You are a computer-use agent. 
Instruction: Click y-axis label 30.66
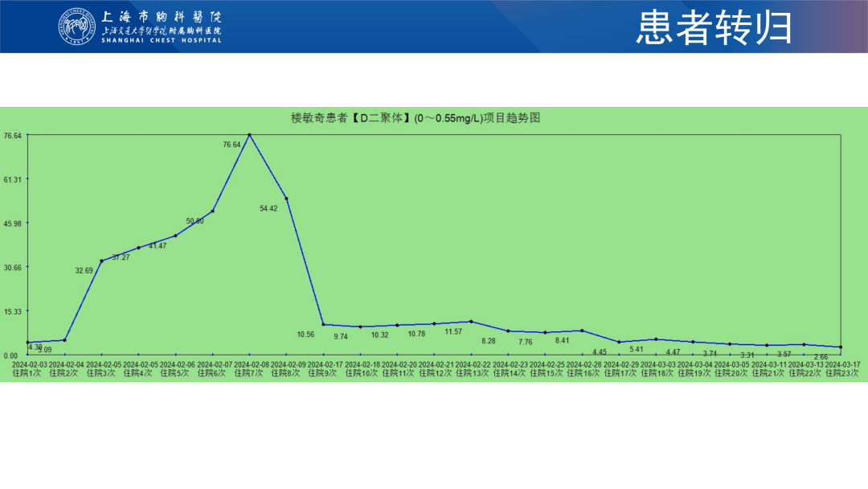[13, 268]
